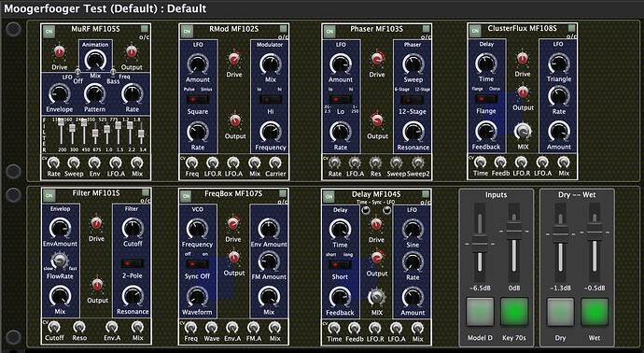The width and height of the screenshot is (644, 353).
Task: Click the RMod LFO Amount knob
Action: [x=198, y=64]
